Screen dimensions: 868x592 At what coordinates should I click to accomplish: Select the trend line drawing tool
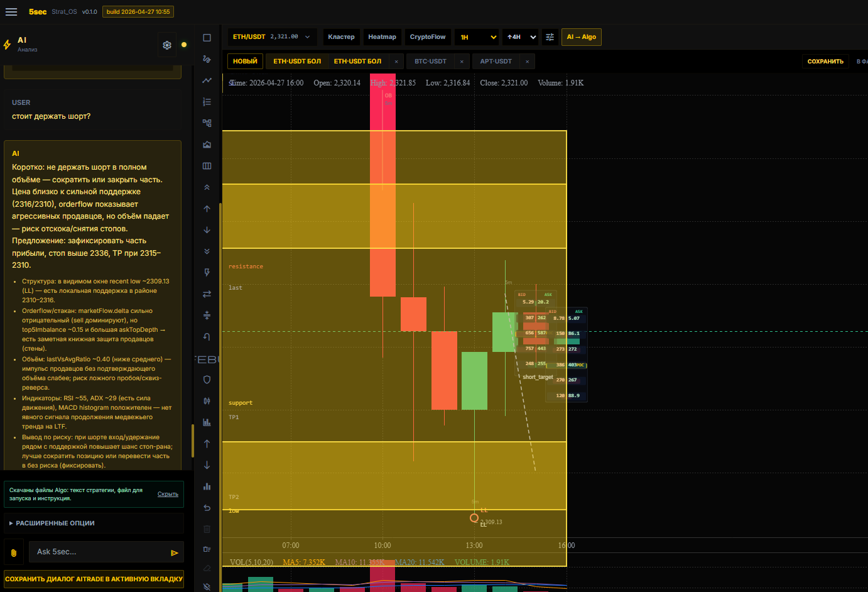(x=207, y=80)
